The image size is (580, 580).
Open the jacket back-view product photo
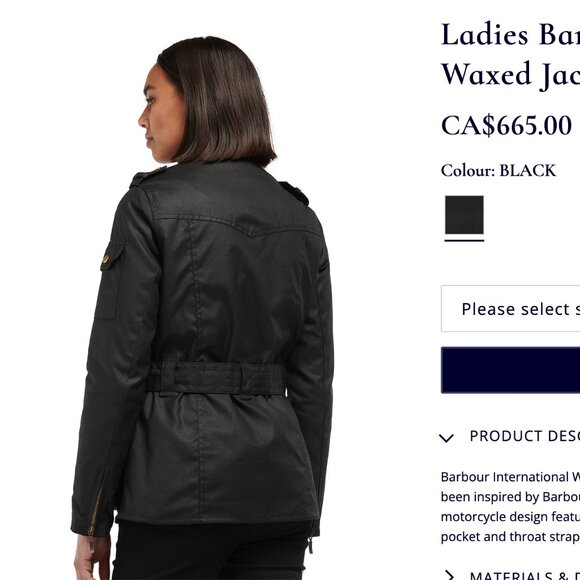tap(203, 307)
